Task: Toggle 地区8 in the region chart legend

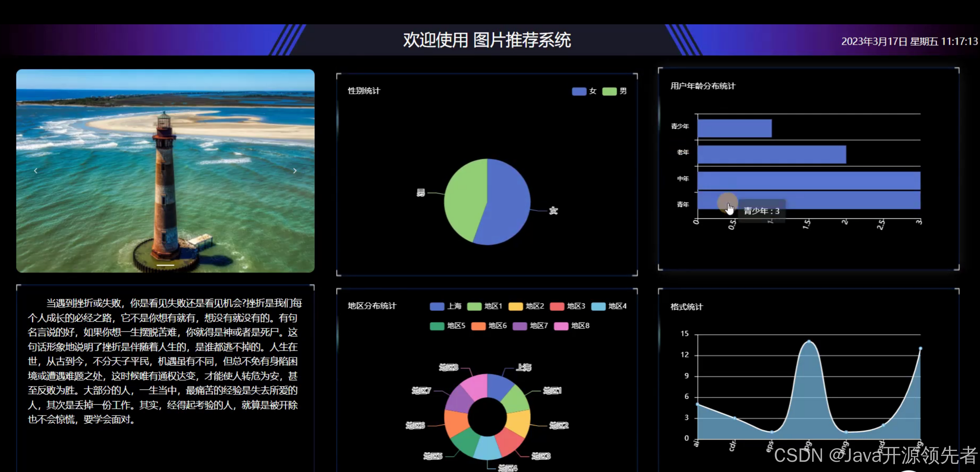Action: click(562, 326)
